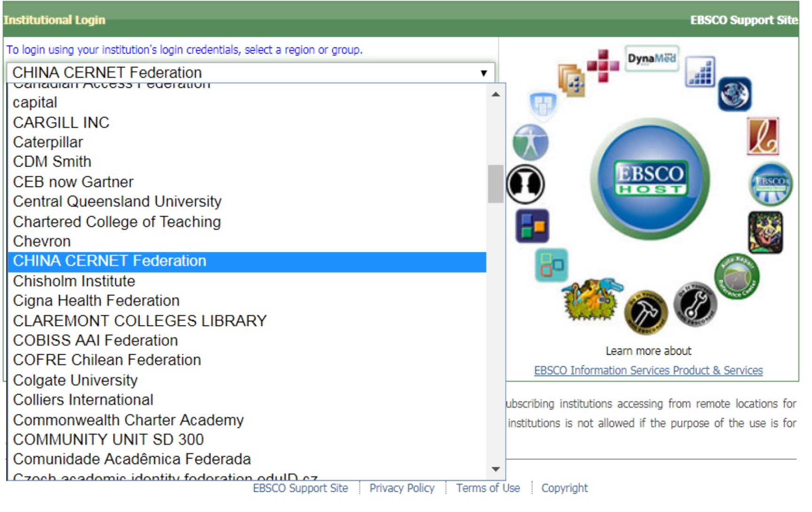Screen dimensions: 812x512
Task: Open EBSCO Support Site header link
Action: pyautogui.click(x=744, y=20)
